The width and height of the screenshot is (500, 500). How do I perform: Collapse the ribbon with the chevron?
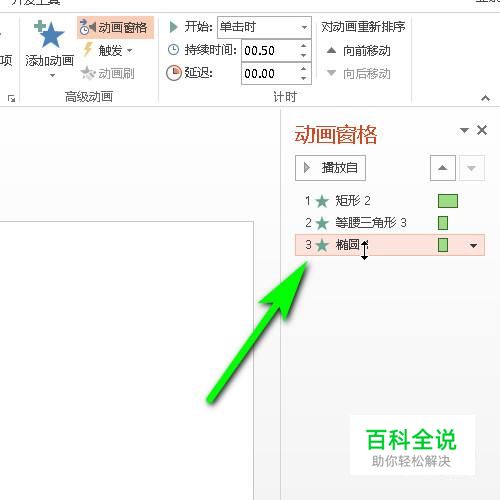(x=486, y=98)
